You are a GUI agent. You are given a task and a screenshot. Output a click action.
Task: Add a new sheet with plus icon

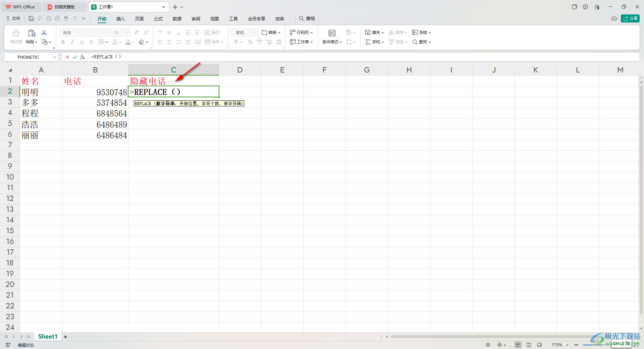(x=65, y=337)
